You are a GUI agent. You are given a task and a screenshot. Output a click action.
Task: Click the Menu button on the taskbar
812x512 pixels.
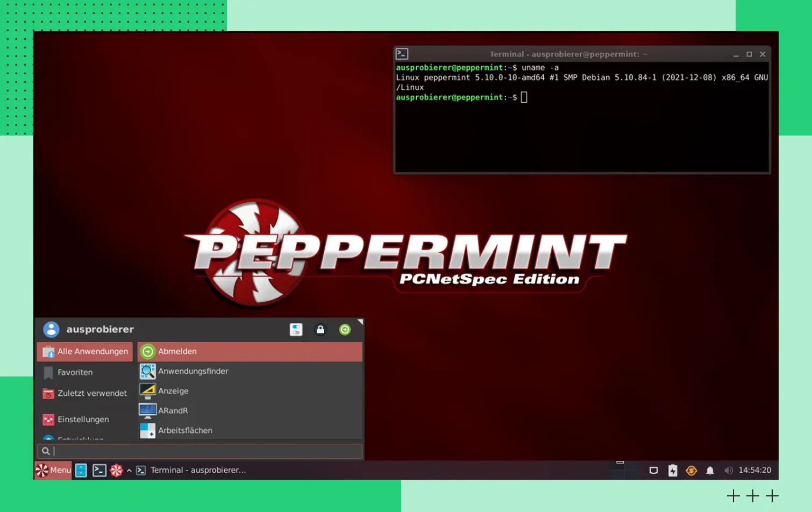click(x=53, y=470)
